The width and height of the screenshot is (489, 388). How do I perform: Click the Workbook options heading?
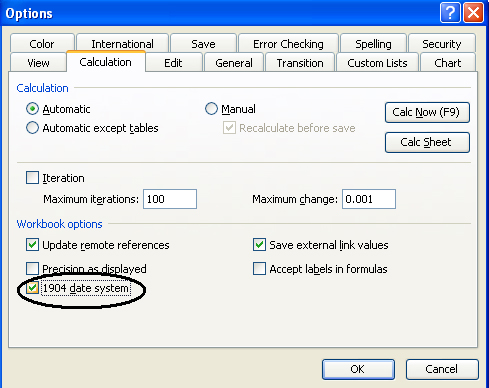(x=59, y=224)
